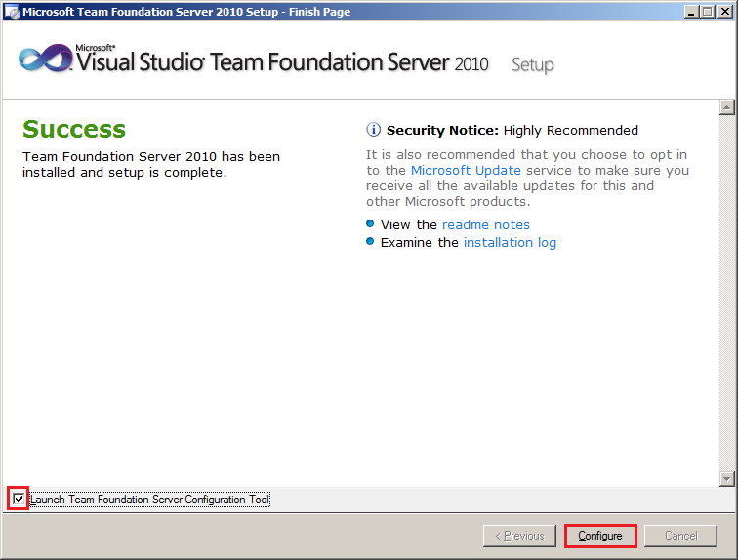This screenshot has height=560, width=738.
Task: Click the setup window title bar icon
Action: pos(12,12)
